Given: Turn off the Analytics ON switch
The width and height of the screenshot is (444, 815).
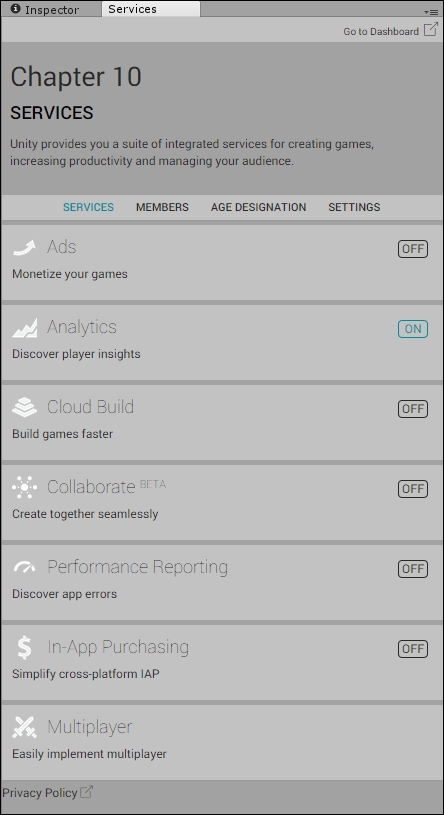Looking at the screenshot, I should 413,329.
